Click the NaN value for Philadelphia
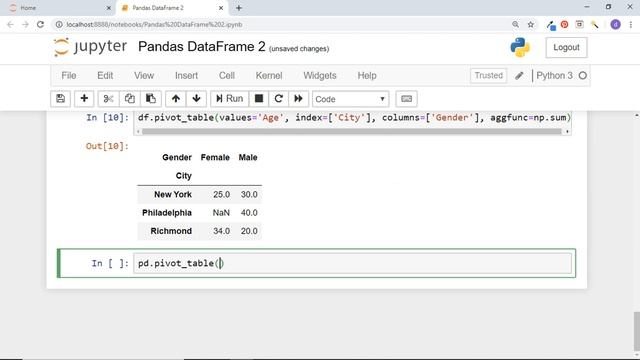640x360 pixels. (221, 213)
